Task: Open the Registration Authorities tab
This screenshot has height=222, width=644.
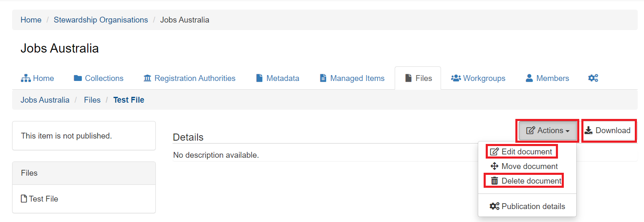Action: pos(189,78)
